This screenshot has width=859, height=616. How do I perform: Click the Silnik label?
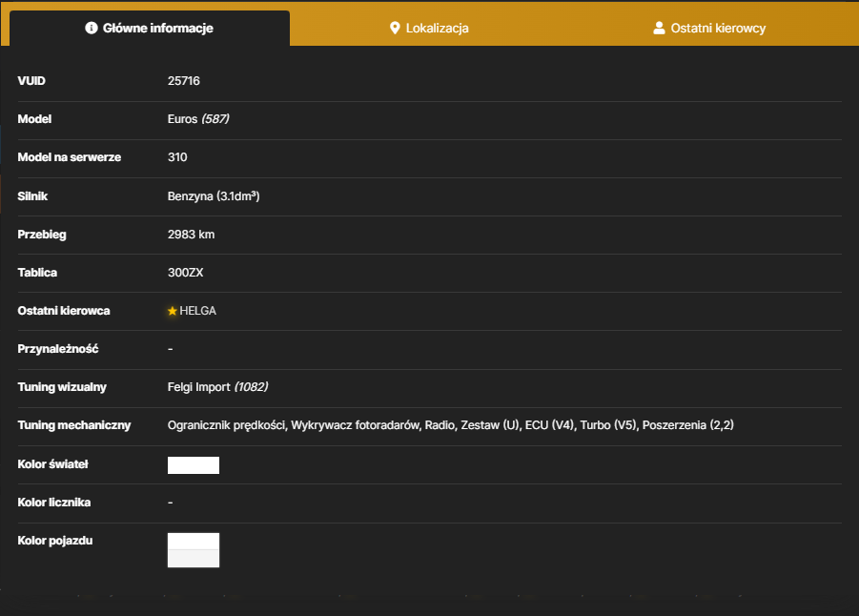click(x=32, y=196)
